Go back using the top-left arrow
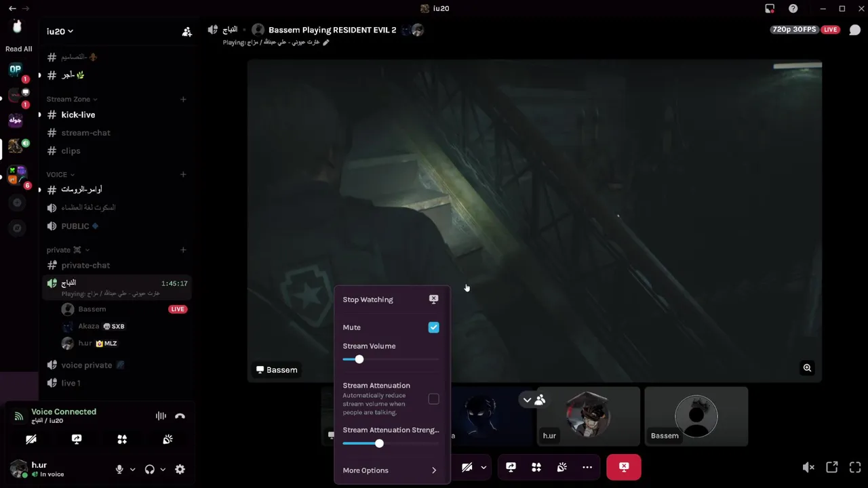Screen dimensions: 868x488 (12, 8)
